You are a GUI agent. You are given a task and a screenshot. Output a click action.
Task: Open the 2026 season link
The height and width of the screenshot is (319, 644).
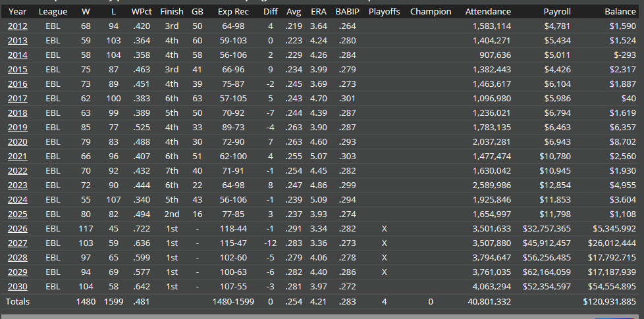(17, 229)
